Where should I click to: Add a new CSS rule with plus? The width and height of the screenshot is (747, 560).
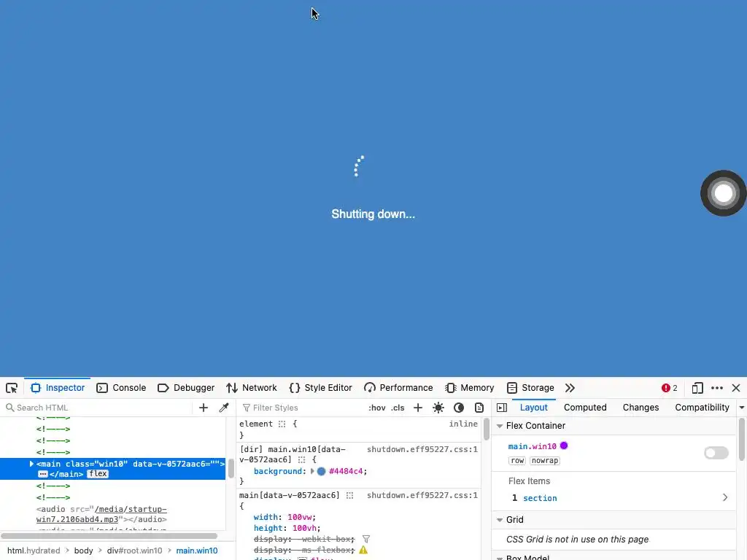coord(418,408)
